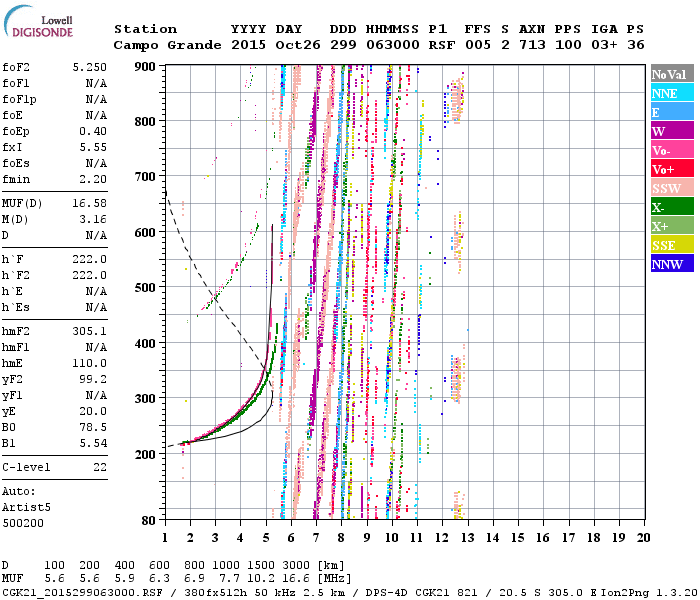Select the E blue legend swatch
This screenshot has width=700, height=600.
coord(672,112)
